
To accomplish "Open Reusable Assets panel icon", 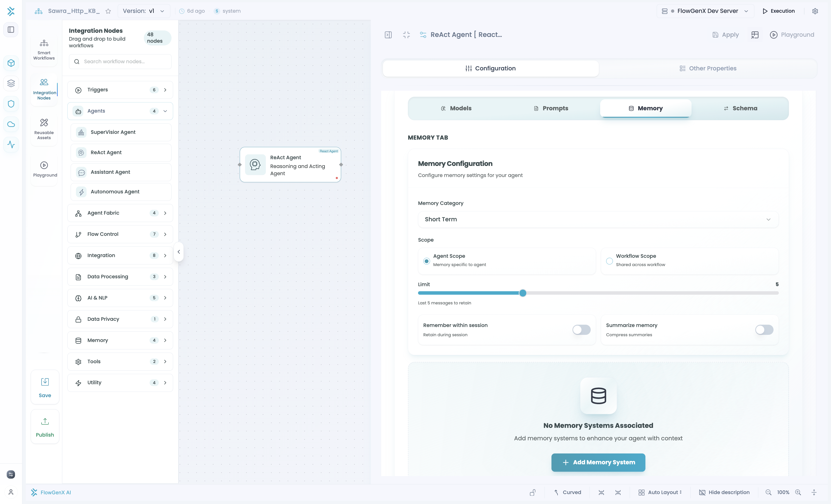I will (x=44, y=123).
